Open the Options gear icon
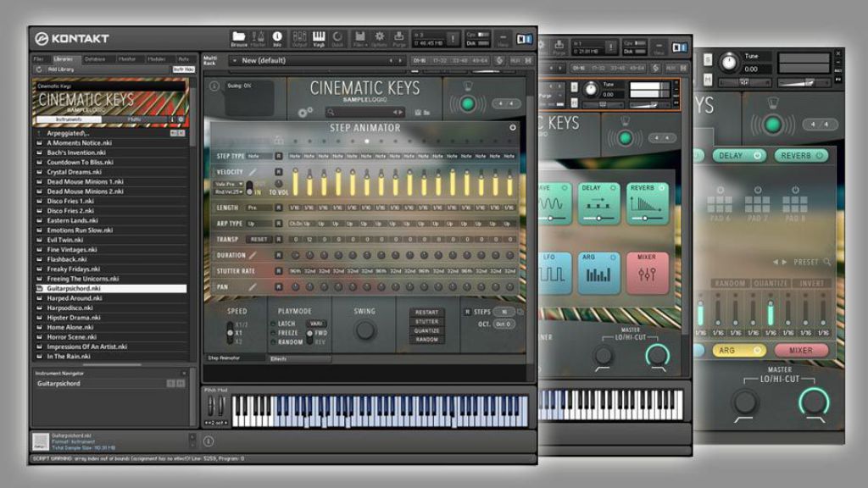This screenshot has height=488, width=868. click(x=379, y=39)
